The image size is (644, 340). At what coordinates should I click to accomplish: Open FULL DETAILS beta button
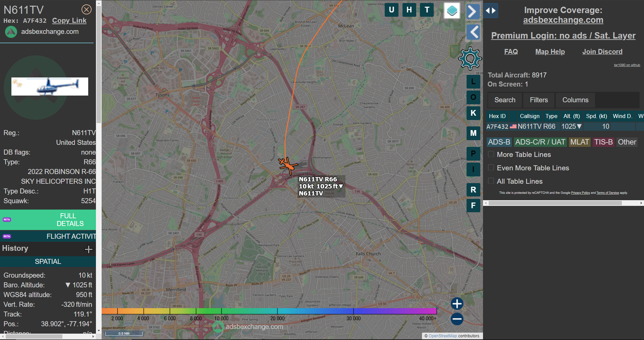48,220
